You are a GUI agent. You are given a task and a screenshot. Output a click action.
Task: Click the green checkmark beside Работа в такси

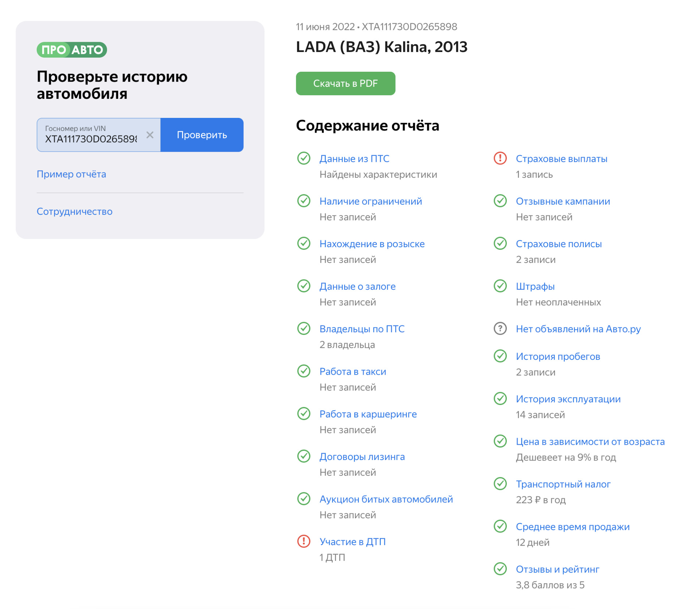pos(303,371)
